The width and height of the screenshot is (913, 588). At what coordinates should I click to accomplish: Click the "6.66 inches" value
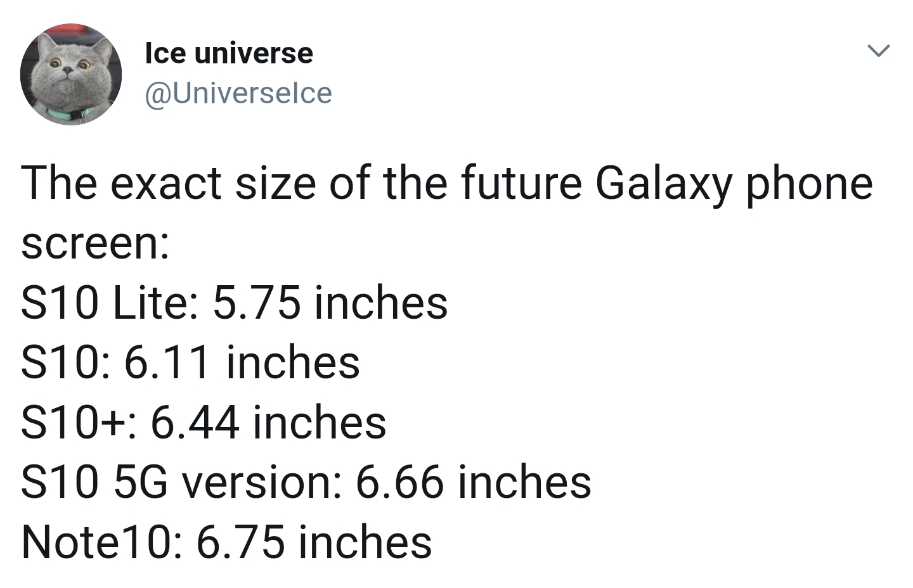pos(473,482)
